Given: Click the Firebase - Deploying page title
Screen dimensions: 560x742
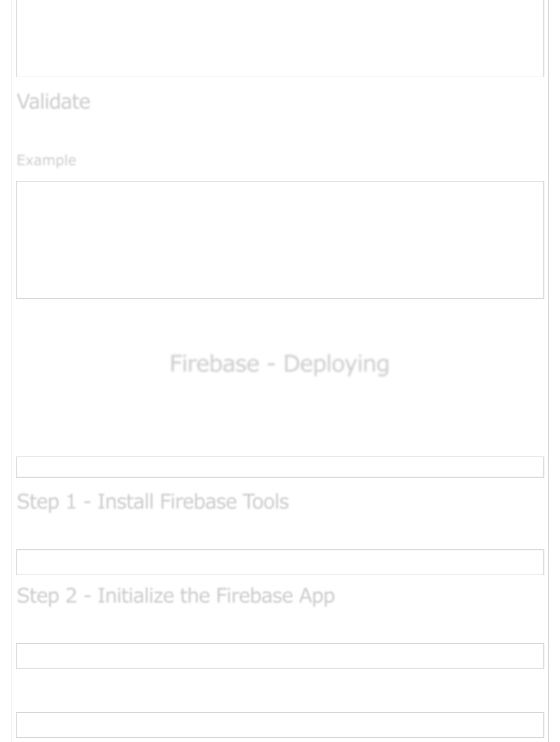Looking at the screenshot, I should coord(279,364).
